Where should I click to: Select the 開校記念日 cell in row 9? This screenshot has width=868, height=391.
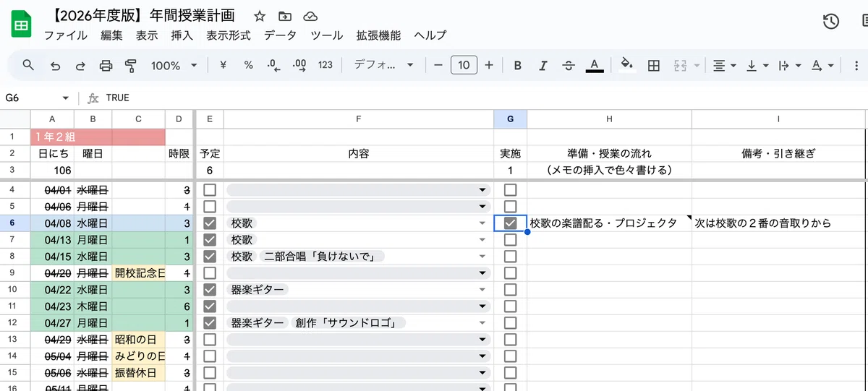(x=139, y=273)
